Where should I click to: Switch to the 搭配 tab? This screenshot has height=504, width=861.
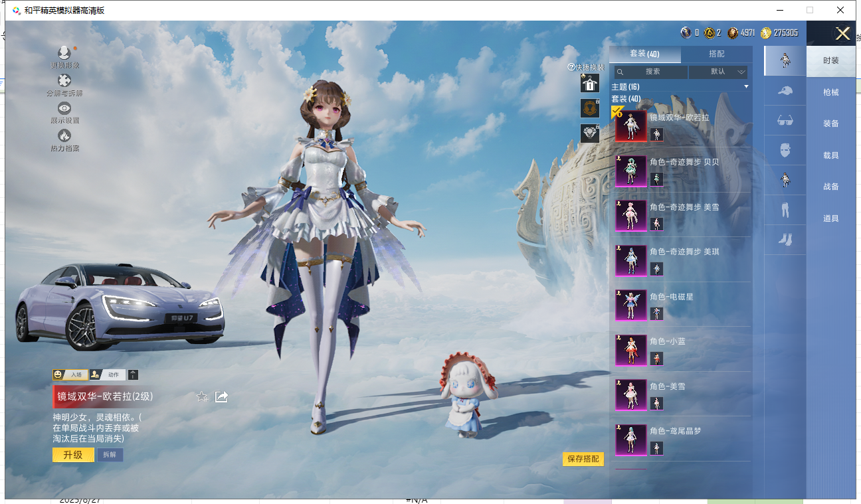tap(717, 54)
